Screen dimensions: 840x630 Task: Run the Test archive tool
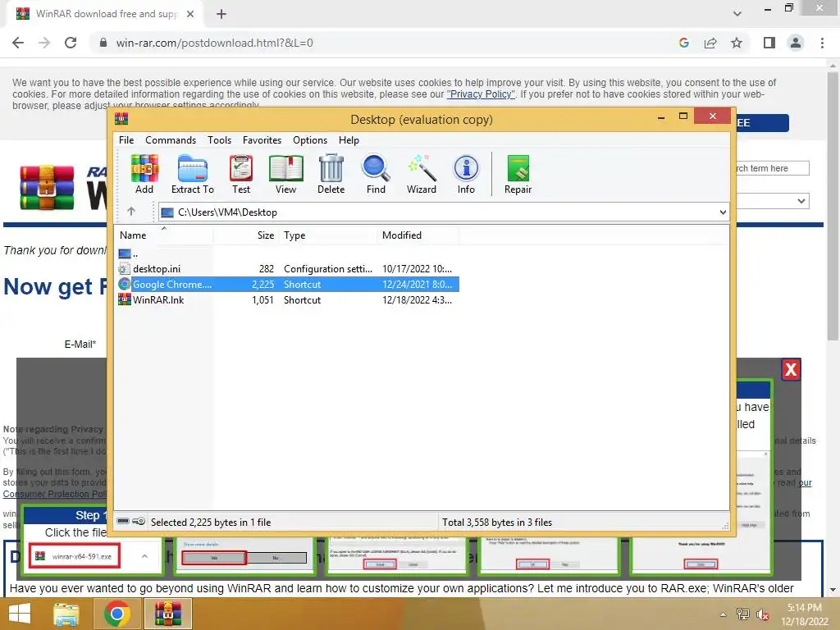coord(241,174)
